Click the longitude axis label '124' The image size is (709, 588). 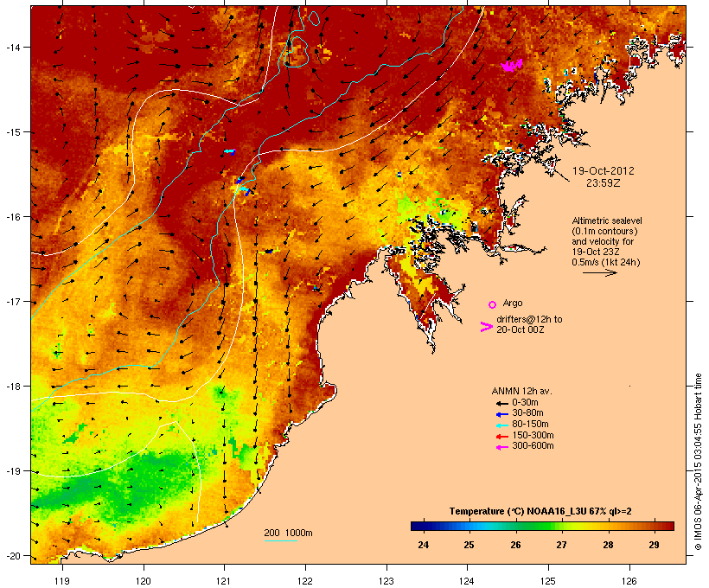(x=467, y=581)
